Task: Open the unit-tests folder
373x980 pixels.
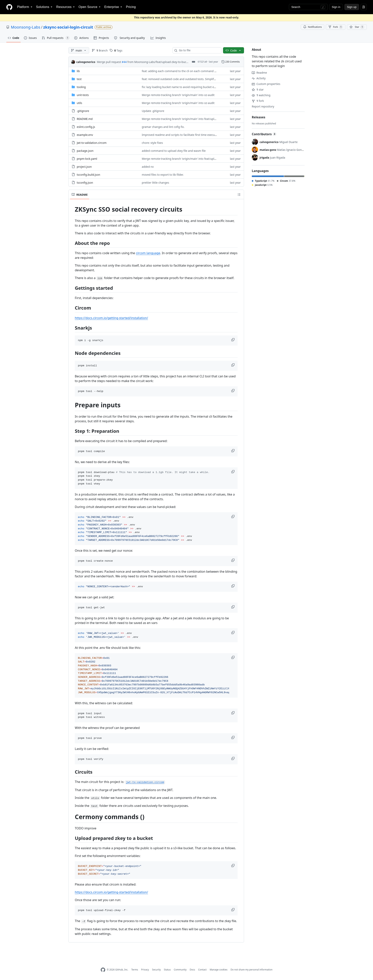Action: pyautogui.click(x=83, y=95)
